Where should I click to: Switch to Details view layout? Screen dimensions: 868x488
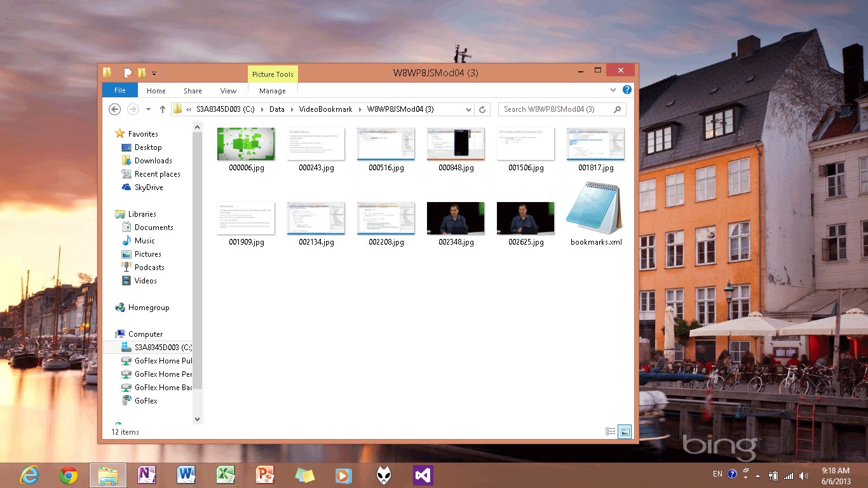pos(610,431)
